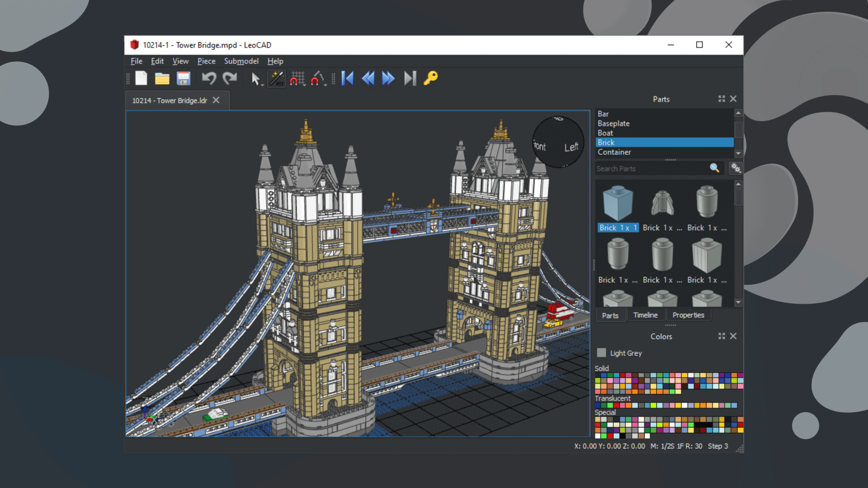Open the View menu

[180, 61]
